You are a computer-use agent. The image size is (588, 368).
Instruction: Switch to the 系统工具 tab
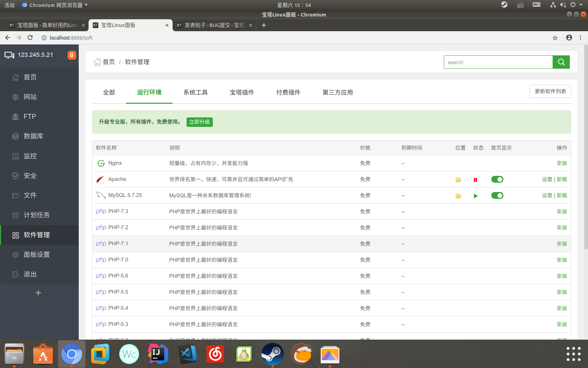pyautogui.click(x=196, y=92)
